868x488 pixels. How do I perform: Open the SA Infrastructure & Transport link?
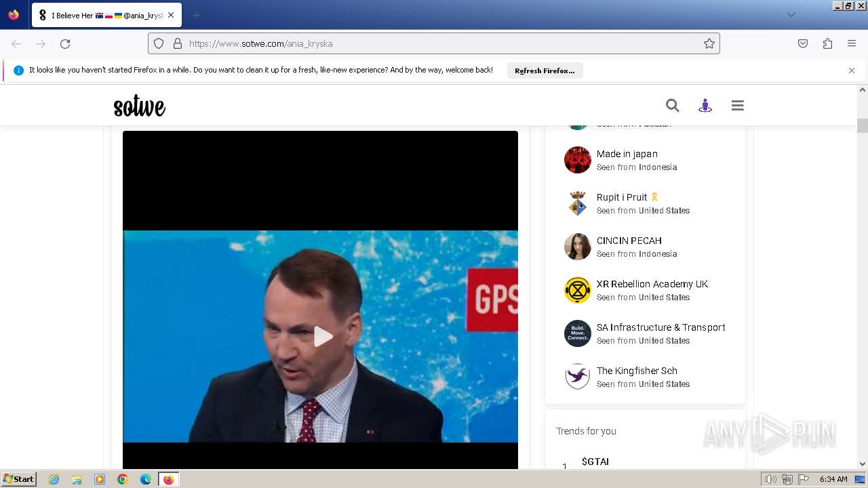coord(661,327)
